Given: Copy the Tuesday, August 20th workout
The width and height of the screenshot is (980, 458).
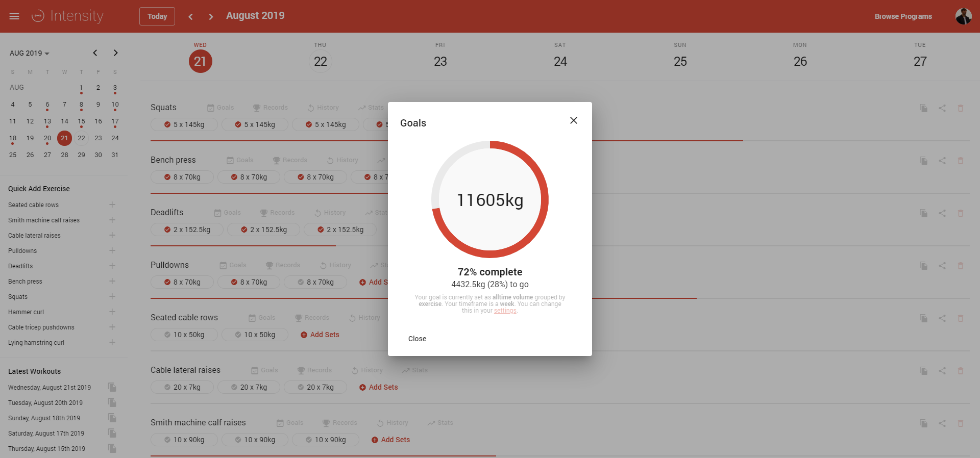Looking at the screenshot, I should (x=112, y=403).
